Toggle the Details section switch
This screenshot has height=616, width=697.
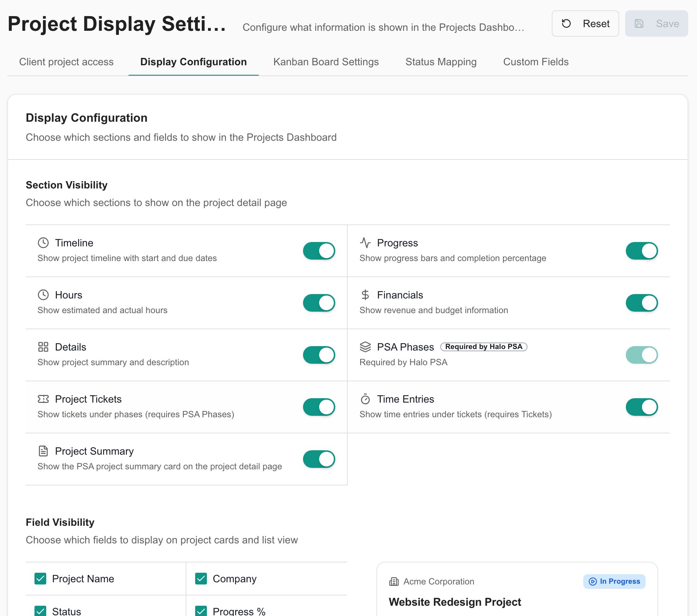pyautogui.click(x=319, y=355)
